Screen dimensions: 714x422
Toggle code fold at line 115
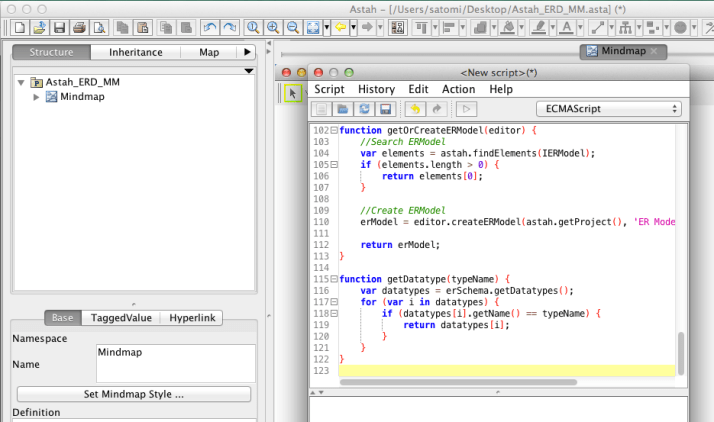[335, 279]
